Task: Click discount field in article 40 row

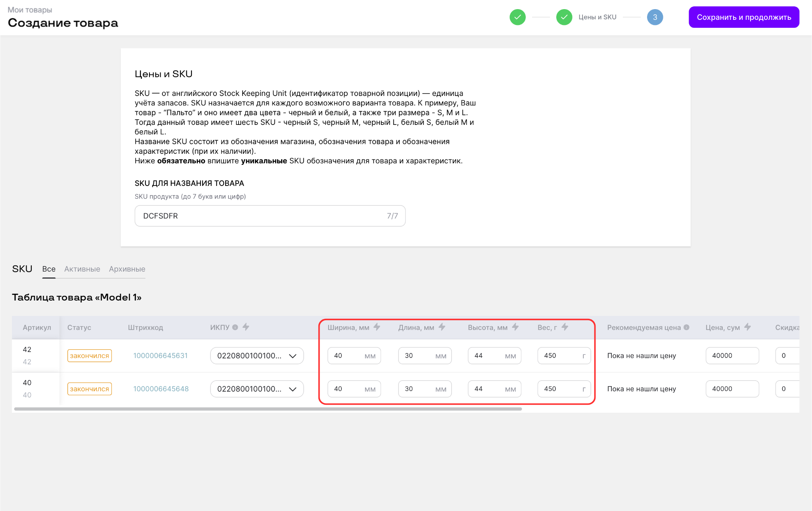Action: 787,389
